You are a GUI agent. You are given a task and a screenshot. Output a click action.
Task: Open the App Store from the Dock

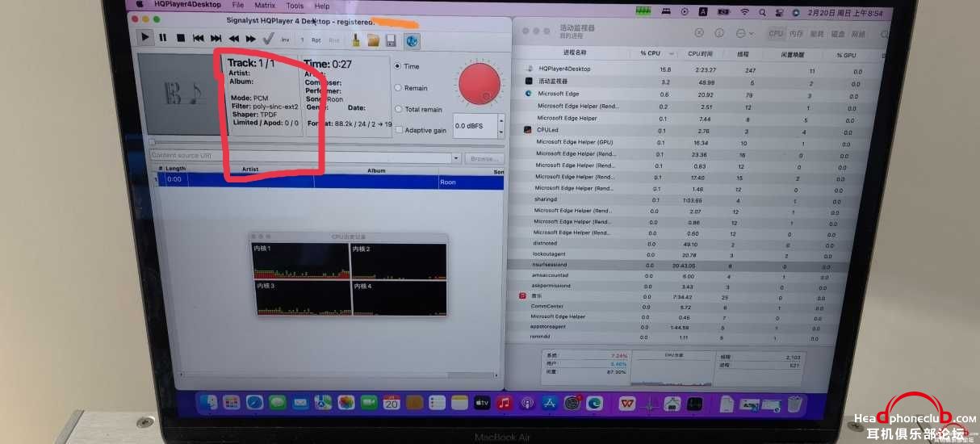[550, 402]
